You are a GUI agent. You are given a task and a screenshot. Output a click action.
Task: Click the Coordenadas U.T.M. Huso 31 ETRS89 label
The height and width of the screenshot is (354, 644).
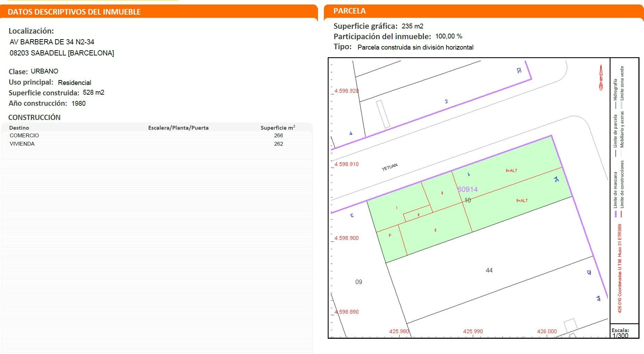620,268
